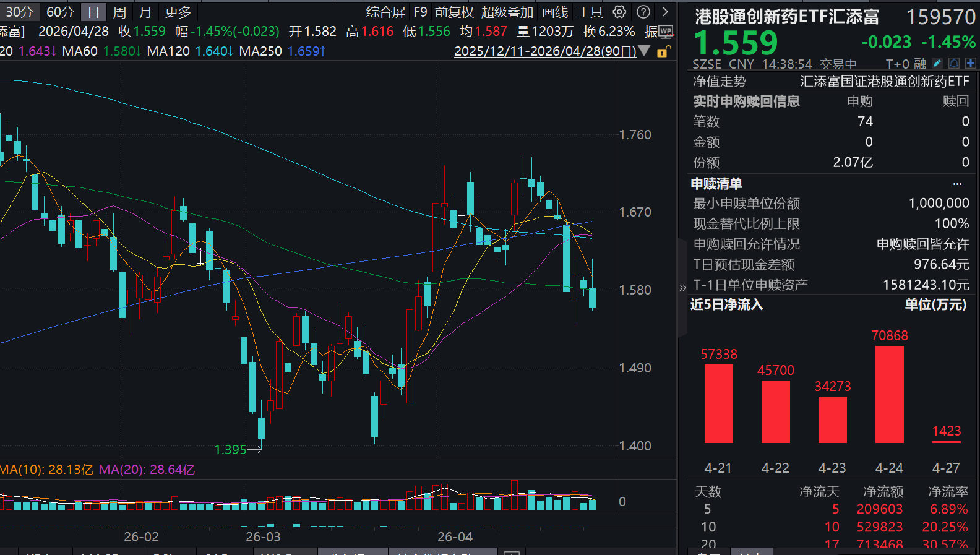Switch to 60分 chart period
The height and width of the screenshot is (555, 980).
point(60,12)
